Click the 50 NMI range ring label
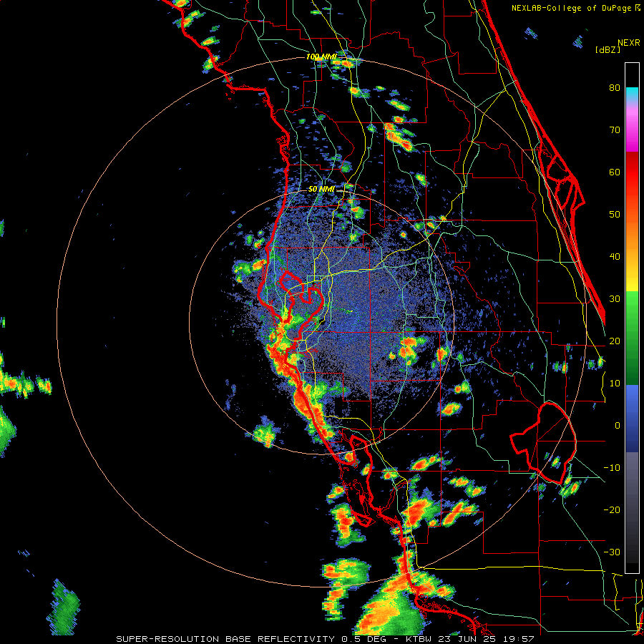This screenshot has width=644, height=644. 321,190
